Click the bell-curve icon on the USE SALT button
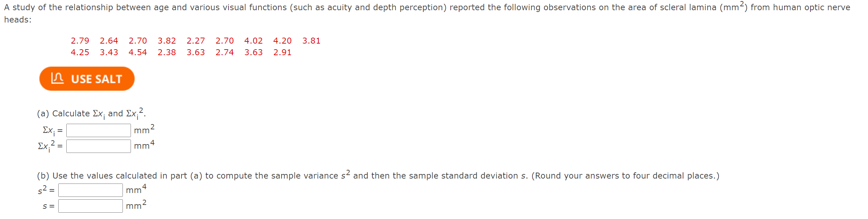This screenshot has height=219, width=868. click(58, 79)
